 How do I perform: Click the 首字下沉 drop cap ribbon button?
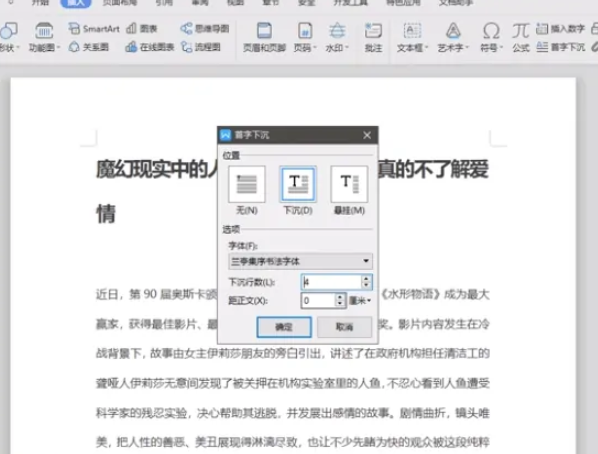click(561, 47)
